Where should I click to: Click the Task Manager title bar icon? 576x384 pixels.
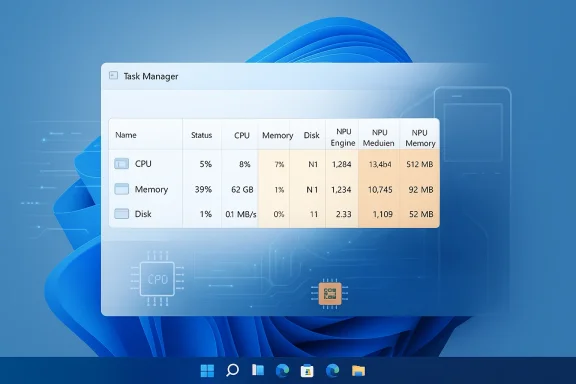pos(114,76)
